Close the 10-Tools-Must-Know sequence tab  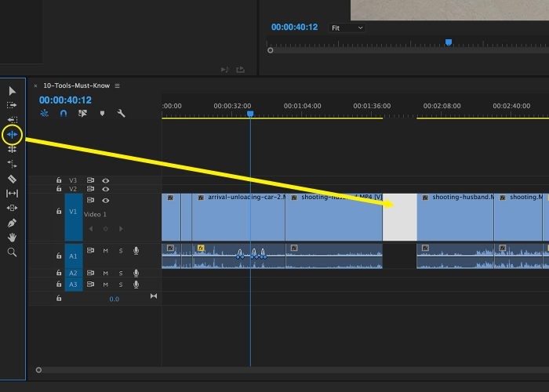click(x=35, y=85)
